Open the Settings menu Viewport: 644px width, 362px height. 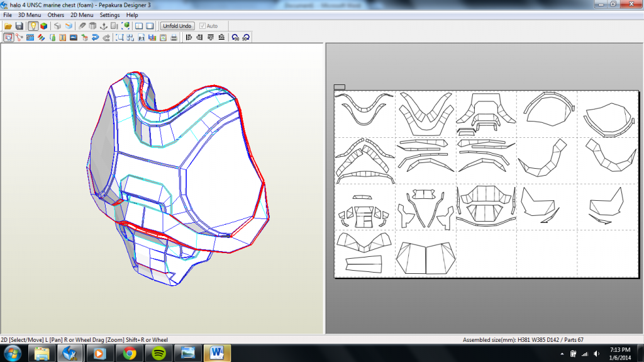click(109, 14)
